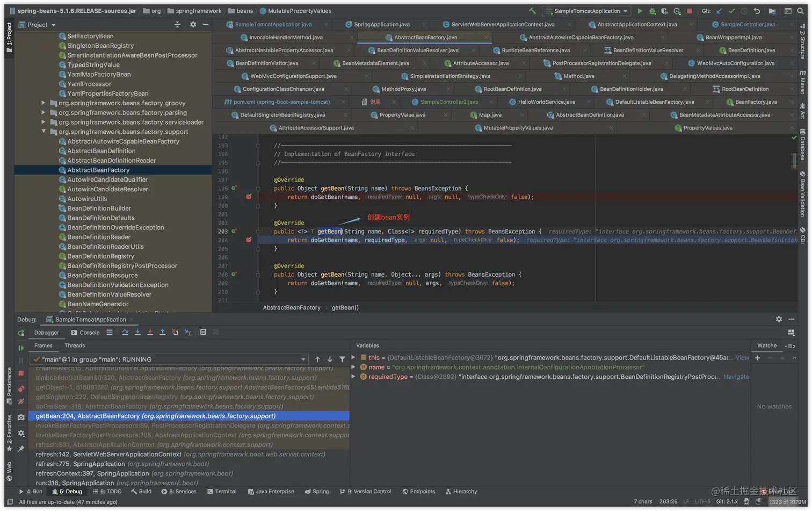This screenshot has height=511, width=812.
Task: Click the Step Into debugger icon
Action: [137, 332]
